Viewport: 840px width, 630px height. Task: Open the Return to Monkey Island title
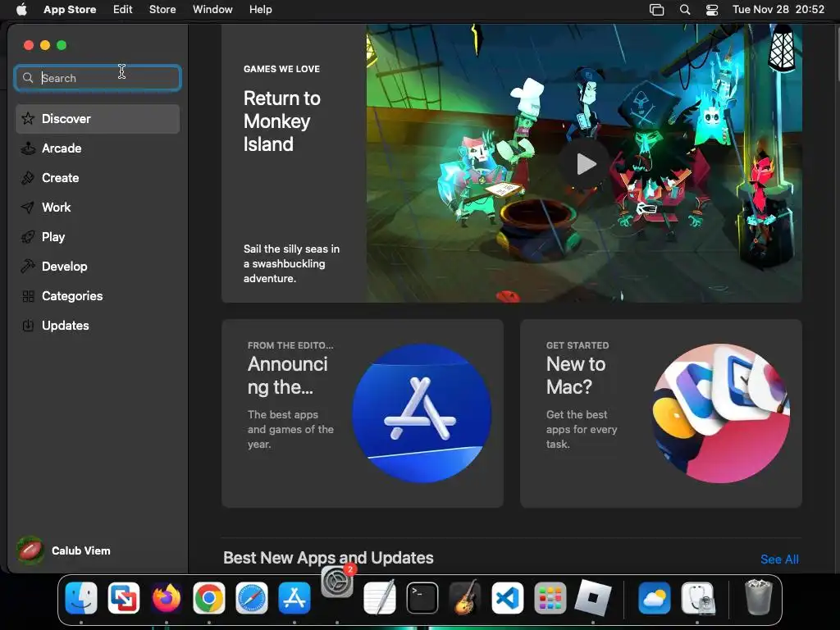point(282,121)
